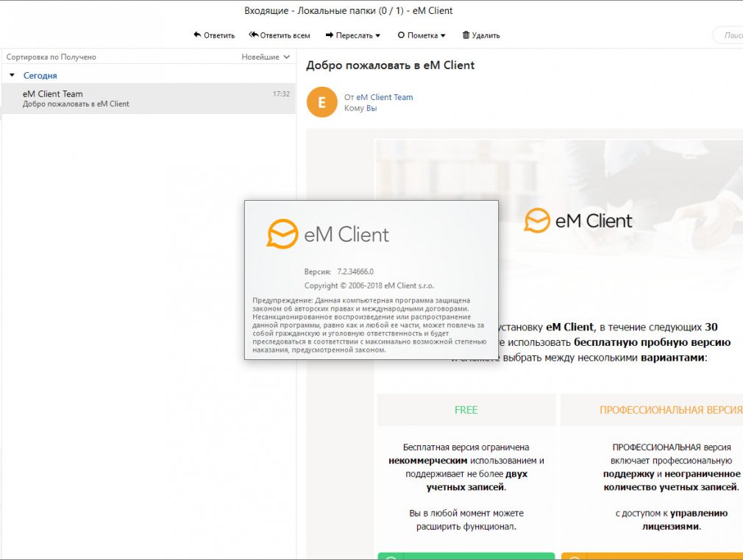Image resolution: width=743 pixels, height=560 pixels.
Task: Click the search field at top right
Action: tap(729, 35)
